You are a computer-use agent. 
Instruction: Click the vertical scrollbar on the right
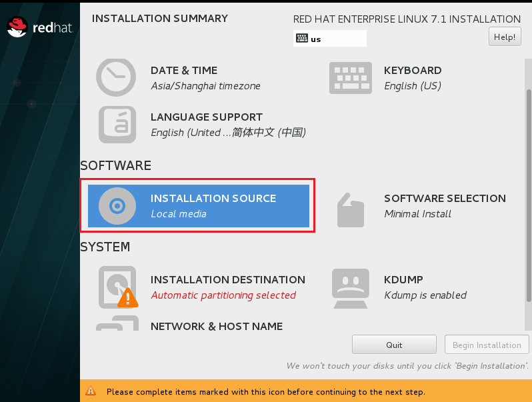tap(528, 195)
